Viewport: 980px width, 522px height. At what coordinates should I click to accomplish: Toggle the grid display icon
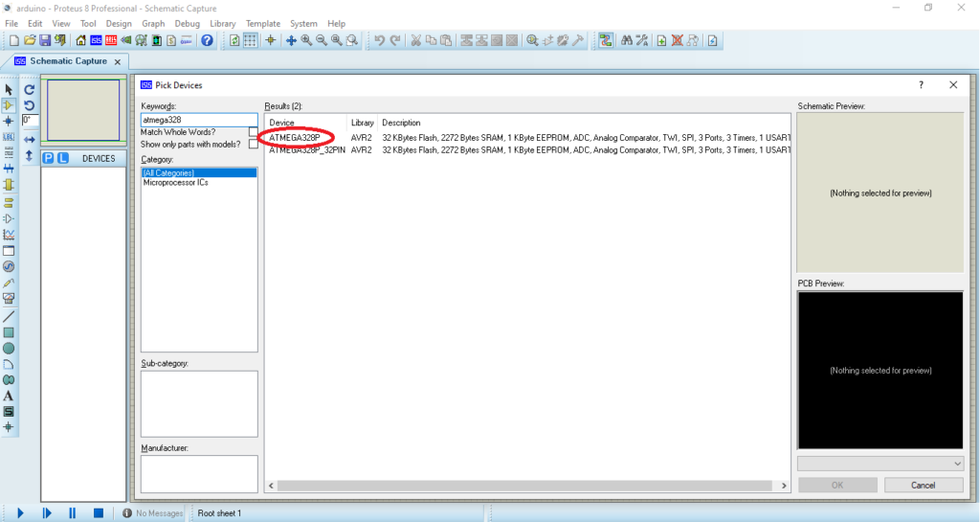click(x=251, y=40)
